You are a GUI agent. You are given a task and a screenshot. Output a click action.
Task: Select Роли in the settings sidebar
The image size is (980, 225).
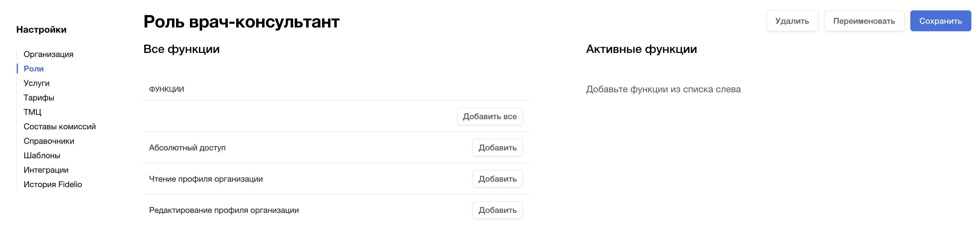tap(34, 69)
